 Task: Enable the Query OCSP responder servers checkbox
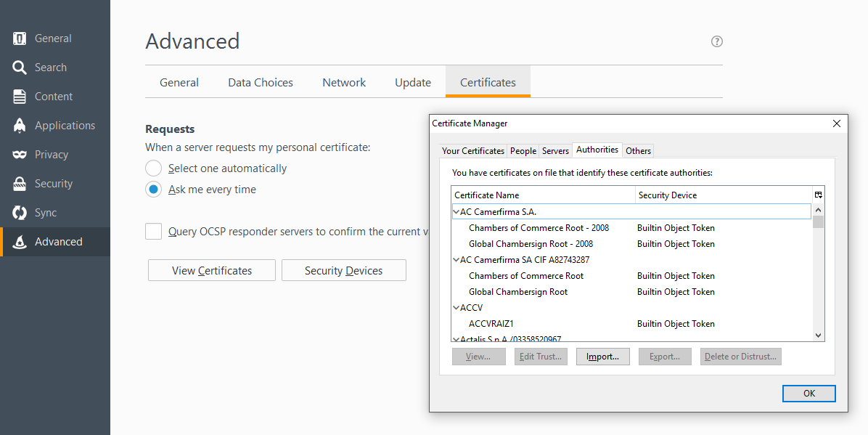coord(153,232)
